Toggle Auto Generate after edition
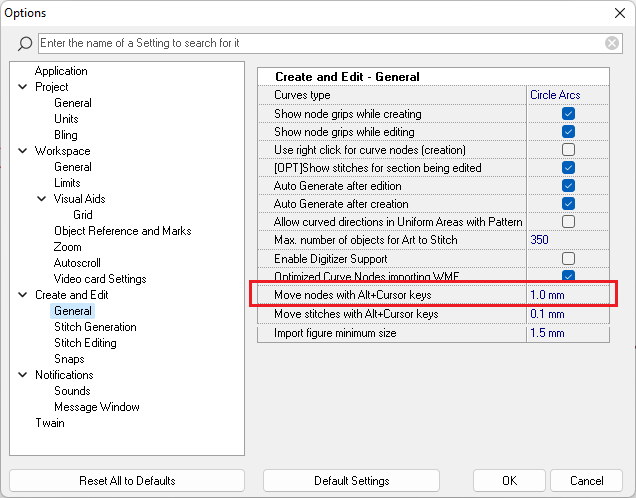The width and height of the screenshot is (636, 498). pos(568,185)
